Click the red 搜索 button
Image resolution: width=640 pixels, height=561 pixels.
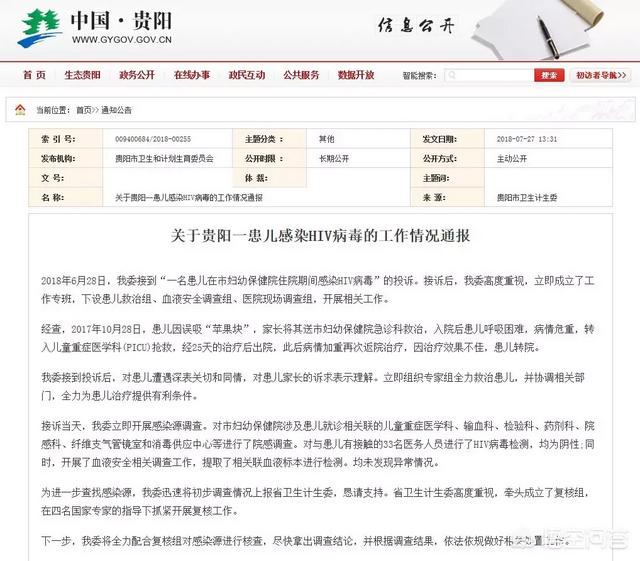pyautogui.click(x=549, y=75)
